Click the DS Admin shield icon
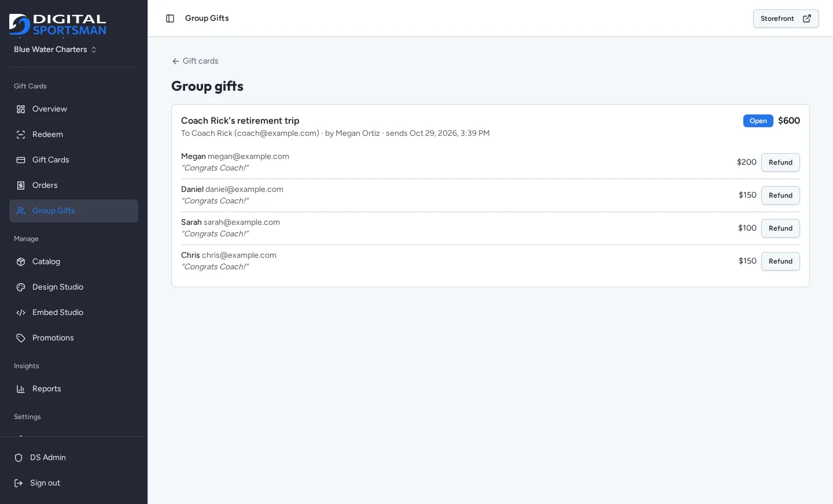The width and height of the screenshot is (833, 504). pyautogui.click(x=19, y=458)
